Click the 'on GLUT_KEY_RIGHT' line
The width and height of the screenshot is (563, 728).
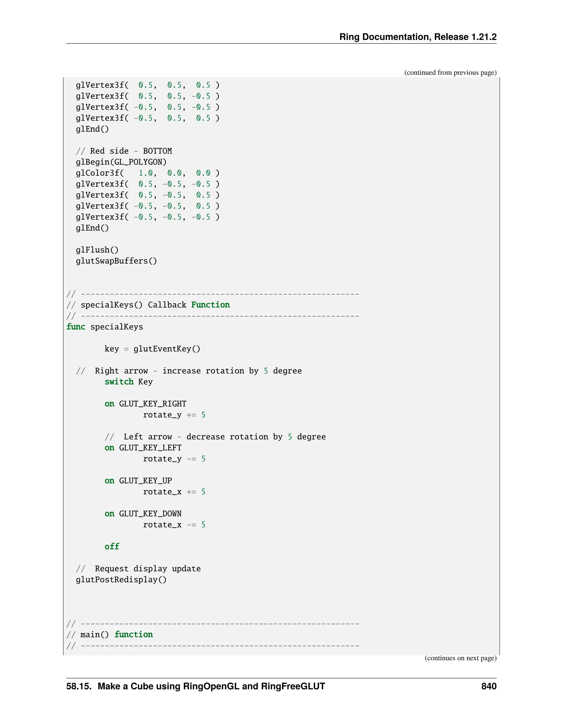pyautogui.click(x=145, y=404)
